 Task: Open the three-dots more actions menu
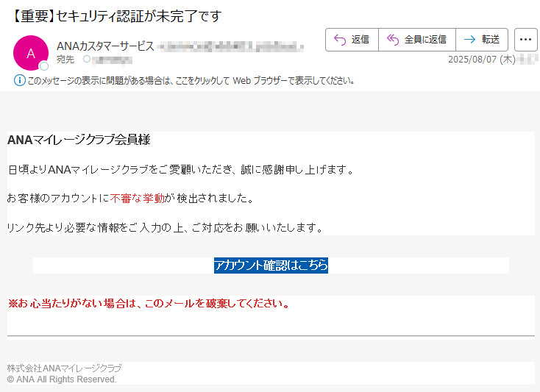[525, 40]
